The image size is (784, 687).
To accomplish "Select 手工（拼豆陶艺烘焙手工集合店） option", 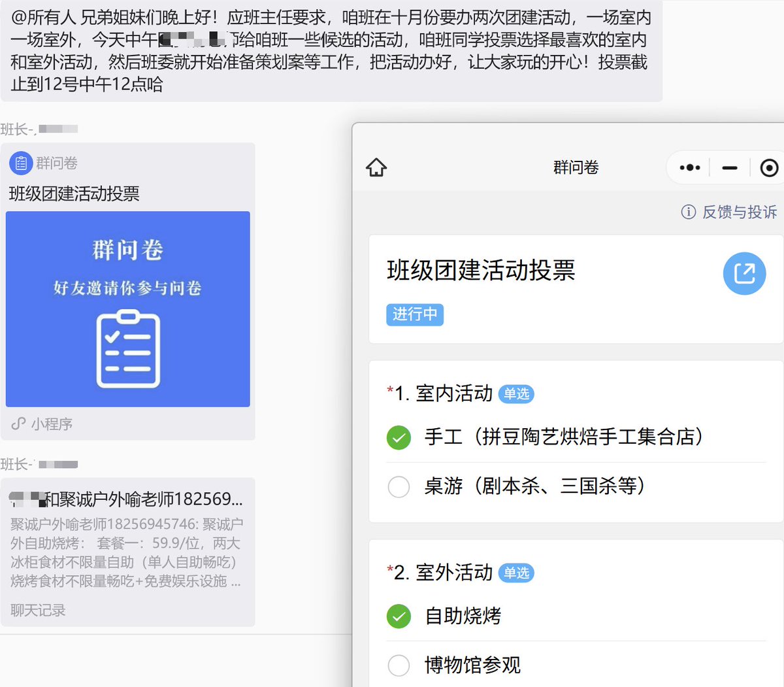I will (576, 437).
